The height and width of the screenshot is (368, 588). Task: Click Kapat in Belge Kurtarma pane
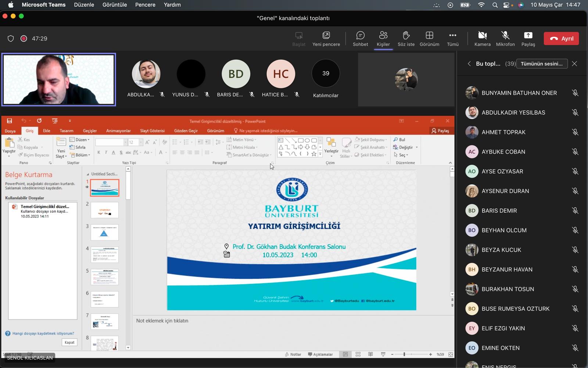click(69, 342)
